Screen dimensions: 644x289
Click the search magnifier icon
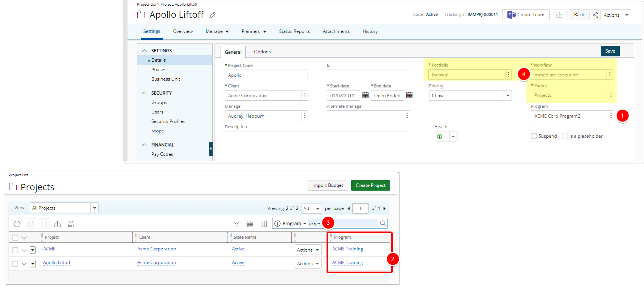pyautogui.click(x=383, y=223)
